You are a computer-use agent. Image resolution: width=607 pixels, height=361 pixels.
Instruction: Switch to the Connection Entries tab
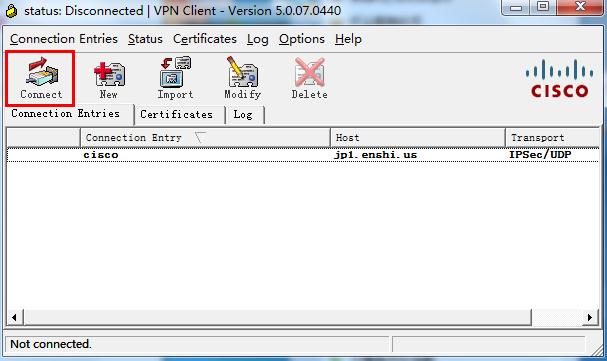point(69,114)
